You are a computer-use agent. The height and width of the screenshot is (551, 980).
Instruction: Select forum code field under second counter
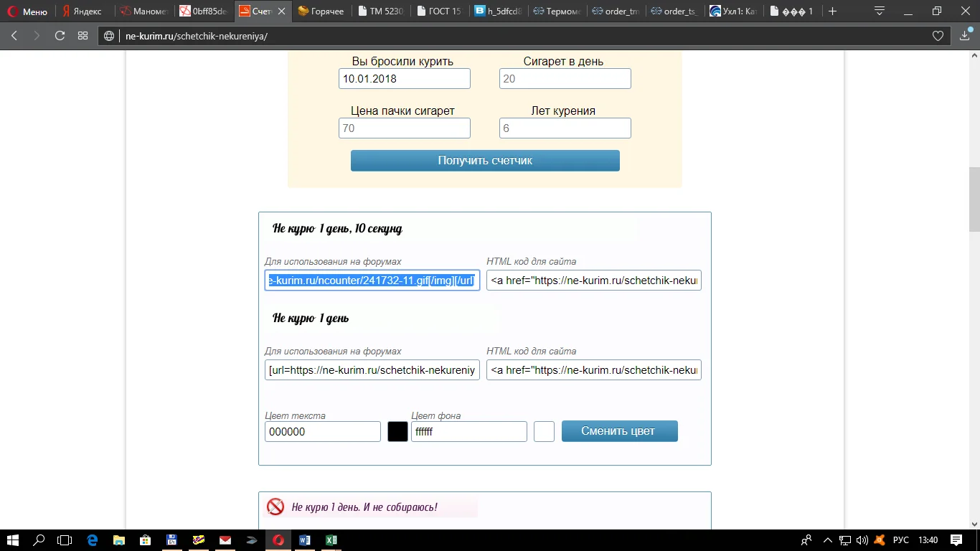(372, 370)
